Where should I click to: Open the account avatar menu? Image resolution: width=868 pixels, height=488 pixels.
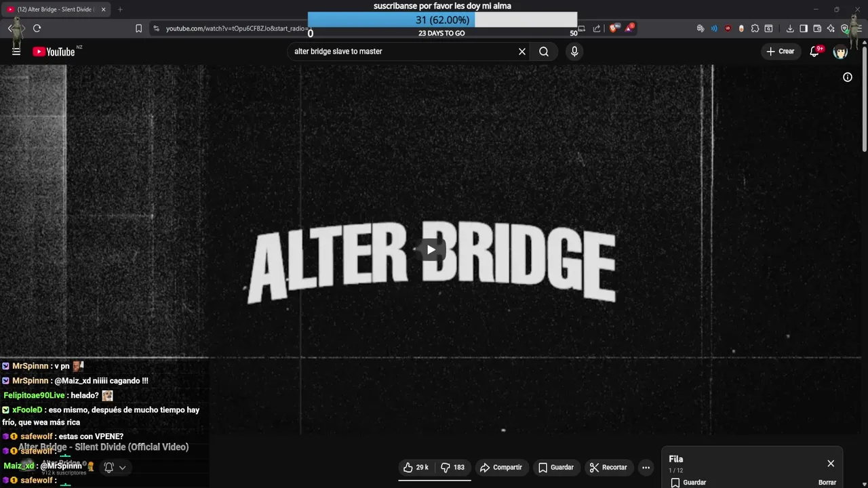coord(840,52)
